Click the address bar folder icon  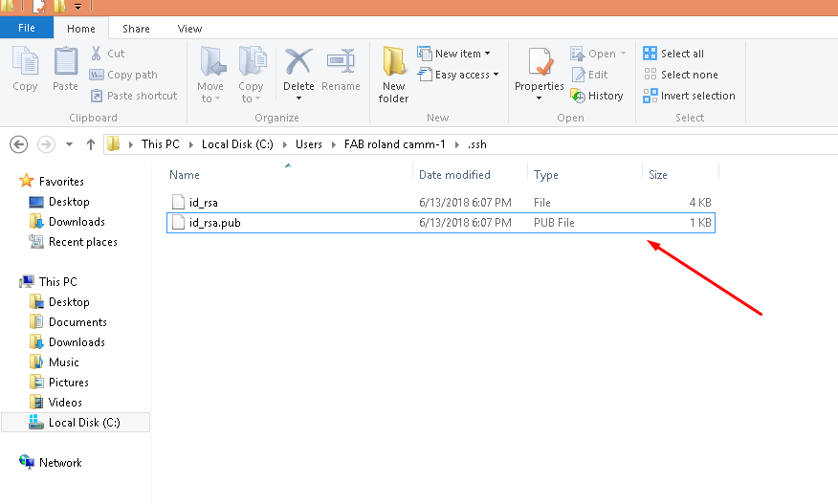113,144
